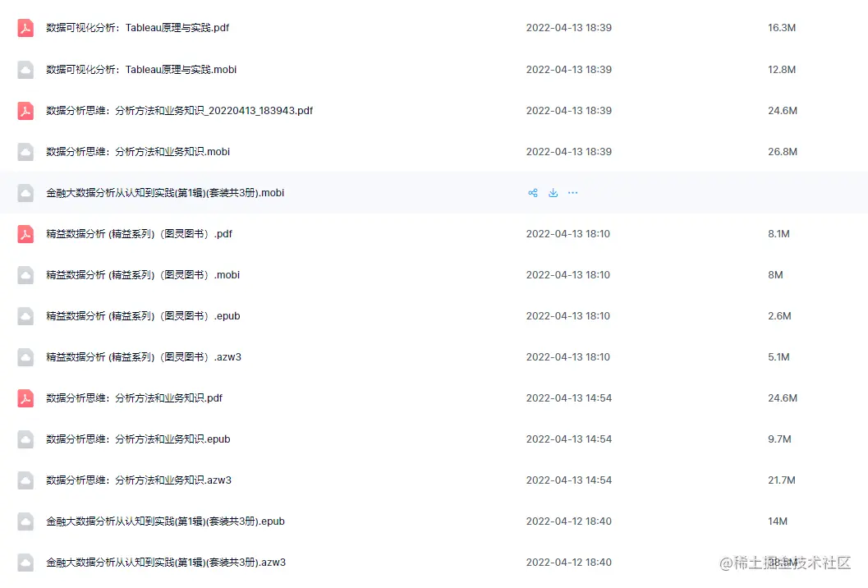Image resolution: width=868 pixels, height=588 pixels.
Task: Click file icon for 金融大数据分析 .azw3 row
Action: tap(25, 563)
